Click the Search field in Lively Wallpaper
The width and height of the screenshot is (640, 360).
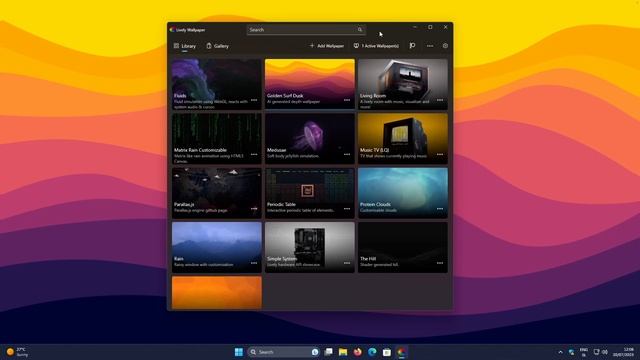click(306, 30)
